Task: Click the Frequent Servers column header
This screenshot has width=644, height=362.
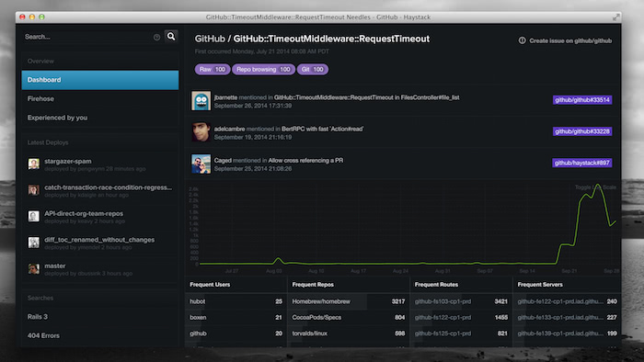Action: [x=540, y=285]
